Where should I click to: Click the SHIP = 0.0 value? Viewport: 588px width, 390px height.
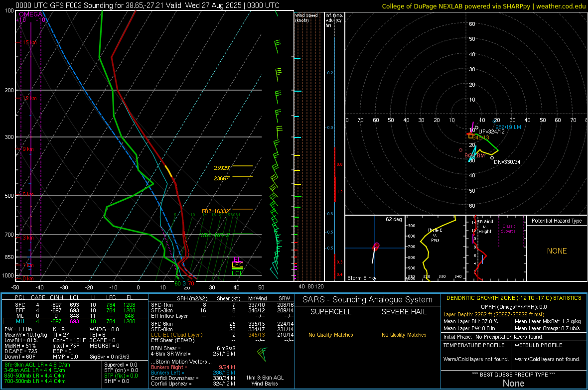click(x=117, y=381)
